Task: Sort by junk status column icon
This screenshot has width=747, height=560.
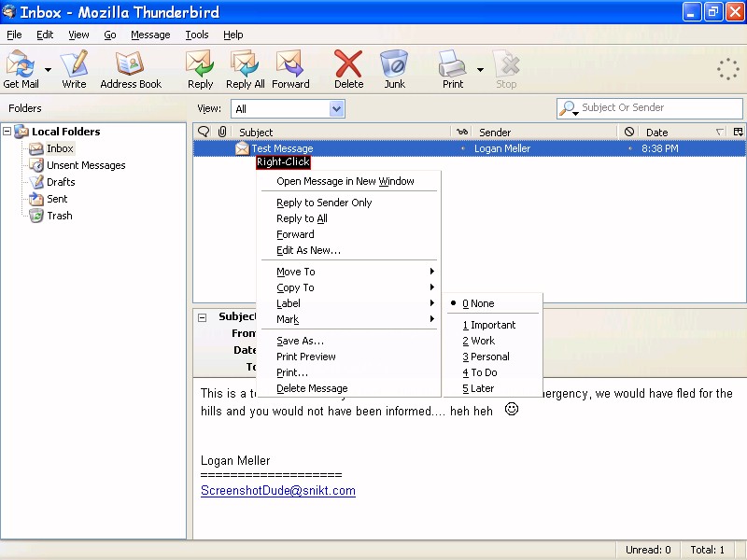Action: coord(628,132)
